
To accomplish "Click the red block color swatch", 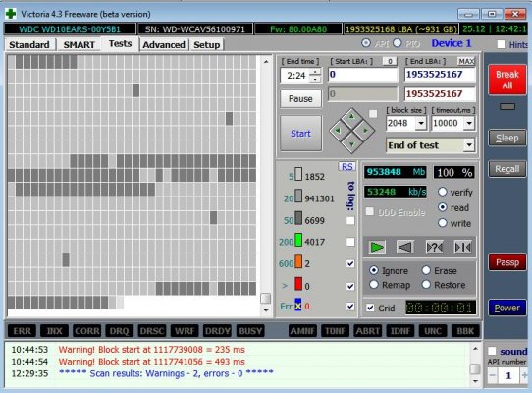I will click(298, 284).
